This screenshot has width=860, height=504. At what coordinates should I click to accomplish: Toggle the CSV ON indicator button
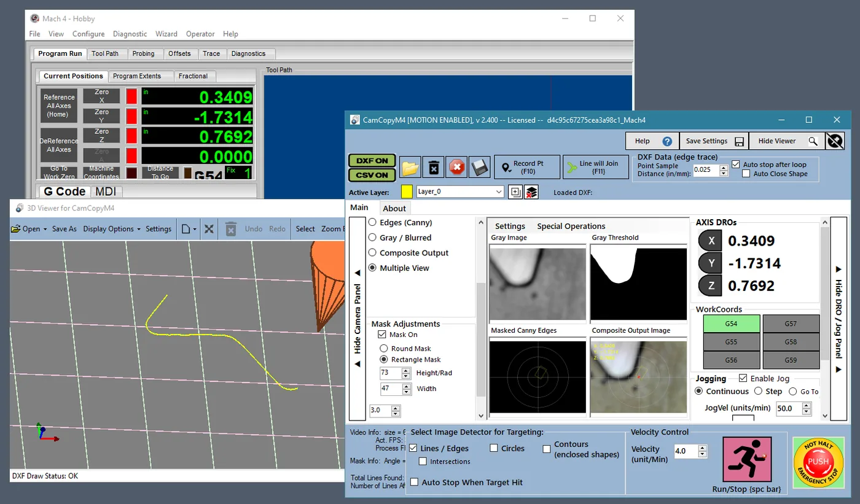click(372, 175)
